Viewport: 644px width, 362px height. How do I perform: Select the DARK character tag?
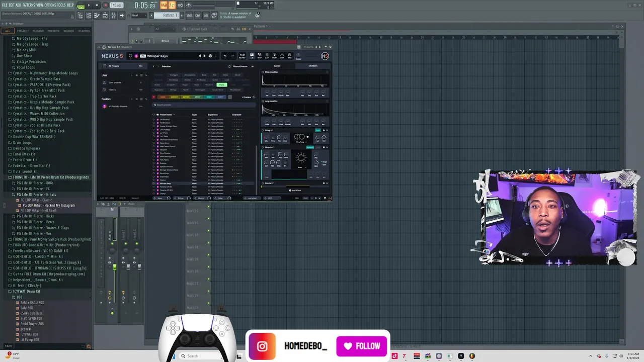[x=163, y=97]
